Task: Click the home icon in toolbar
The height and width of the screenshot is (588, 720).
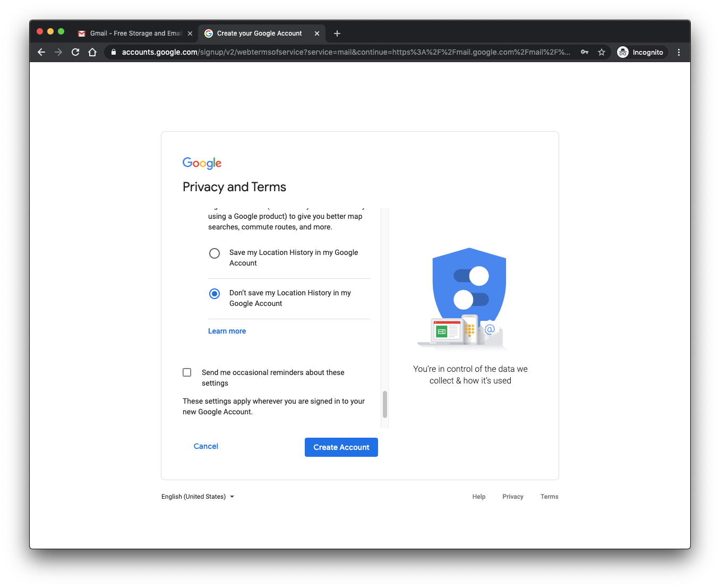Action: pyautogui.click(x=92, y=52)
